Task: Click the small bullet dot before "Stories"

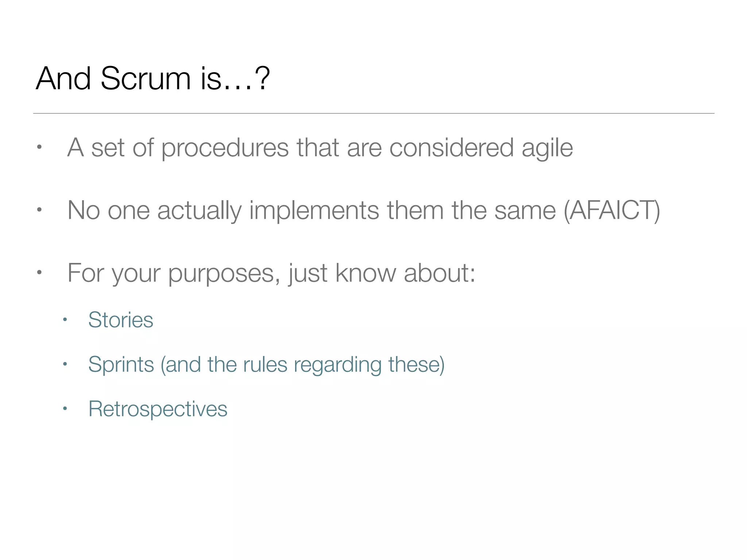Action: point(65,320)
